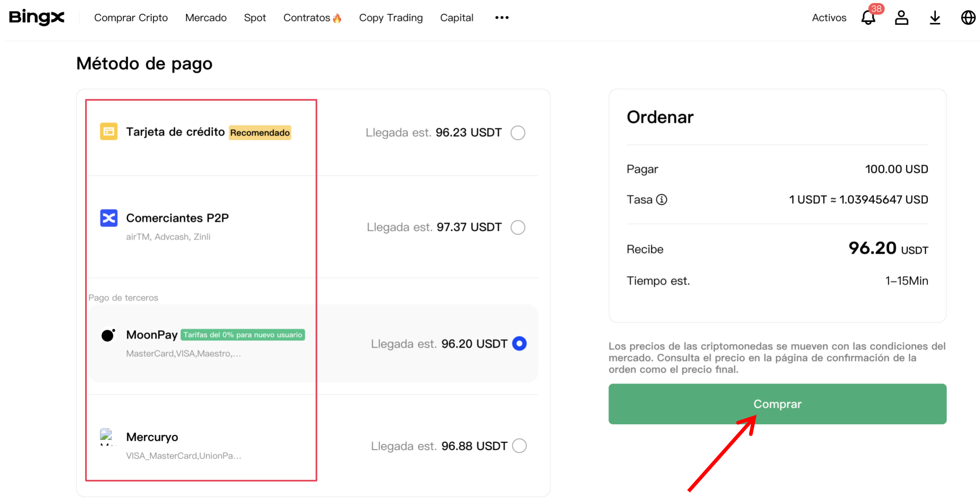Click the 100.00 USD value
The height and width of the screenshot is (503, 980).
click(897, 169)
